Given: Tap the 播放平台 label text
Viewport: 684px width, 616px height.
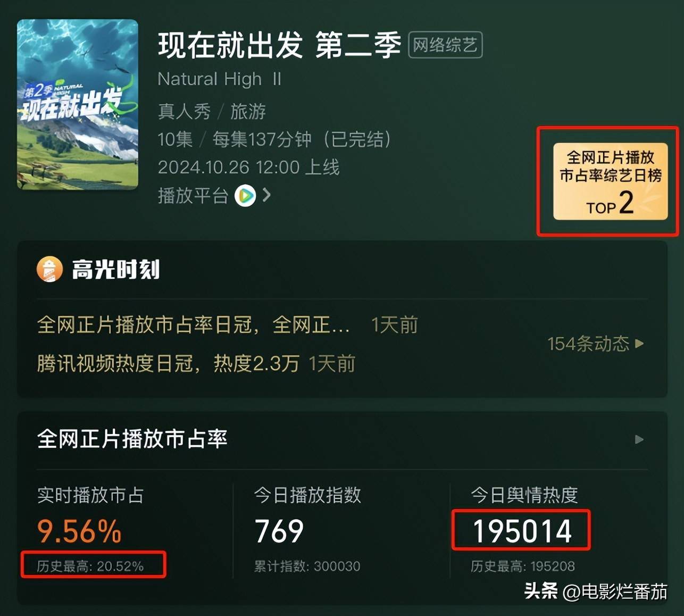Looking at the screenshot, I should (193, 196).
